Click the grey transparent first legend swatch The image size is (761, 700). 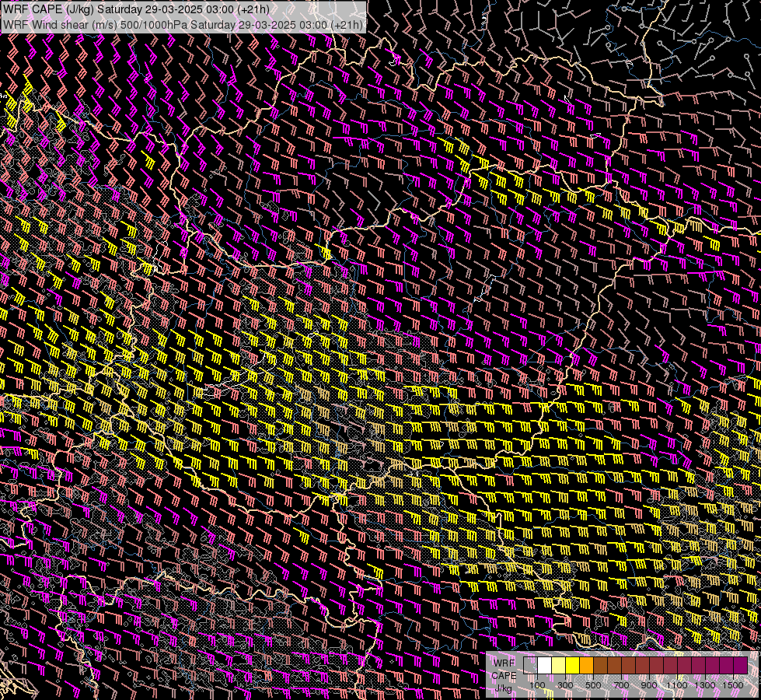tap(530, 666)
